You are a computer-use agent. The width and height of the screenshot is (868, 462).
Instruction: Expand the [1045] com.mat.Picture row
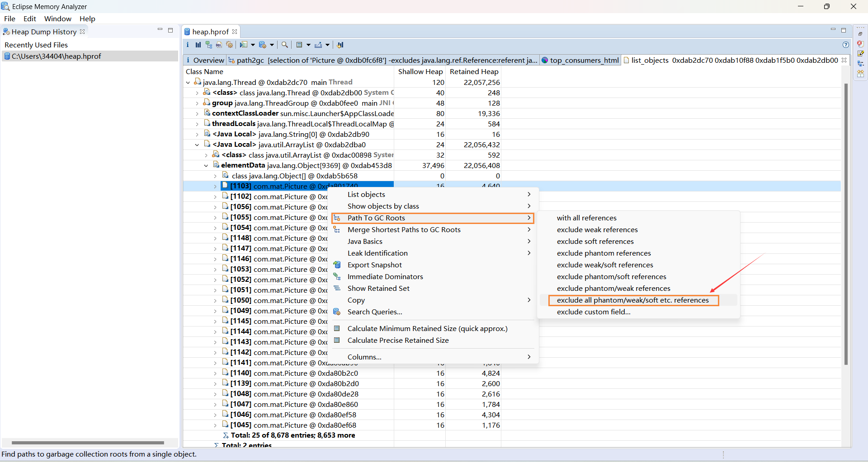tap(215, 425)
